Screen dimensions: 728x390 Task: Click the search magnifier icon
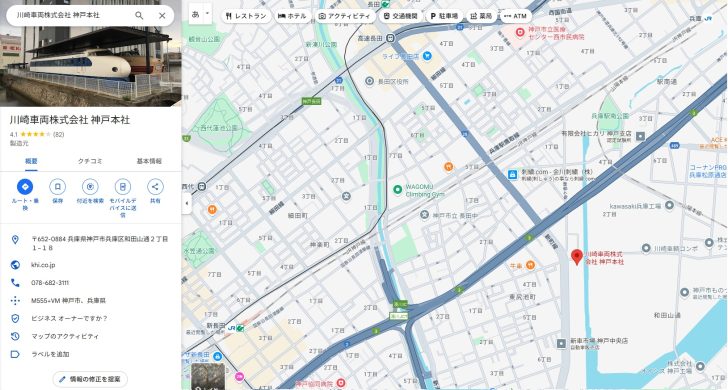139,15
